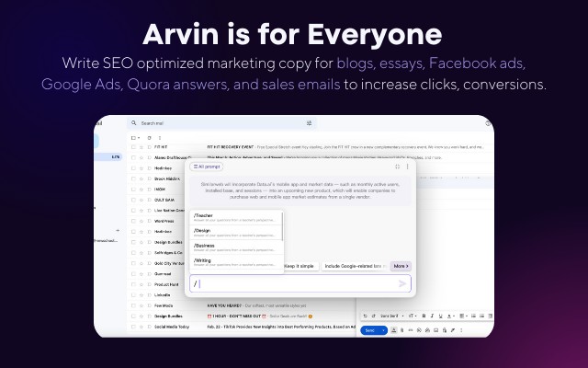Expand the Arvin popup to fullscreen
This screenshot has width=588, height=368.
pyautogui.click(x=398, y=167)
